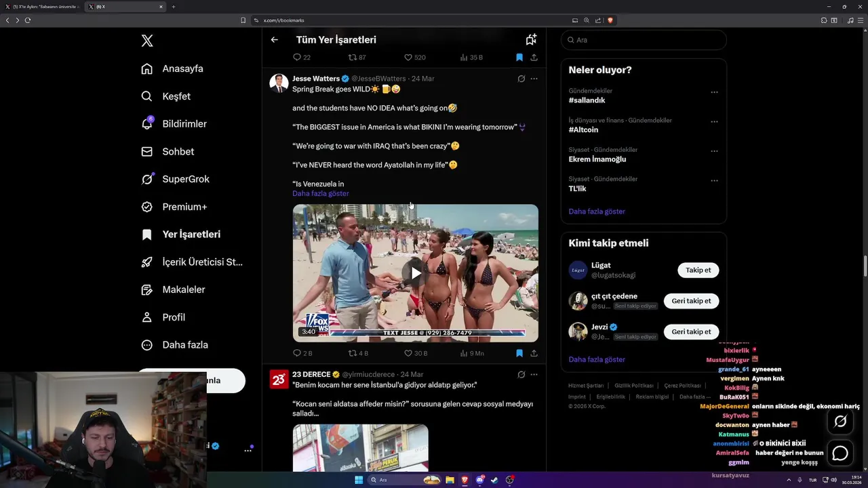Image resolution: width=868 pixels, height=488 pixels.
Task: Expand Daha fazla menu in sidebar
Action: tap(174, 345)
